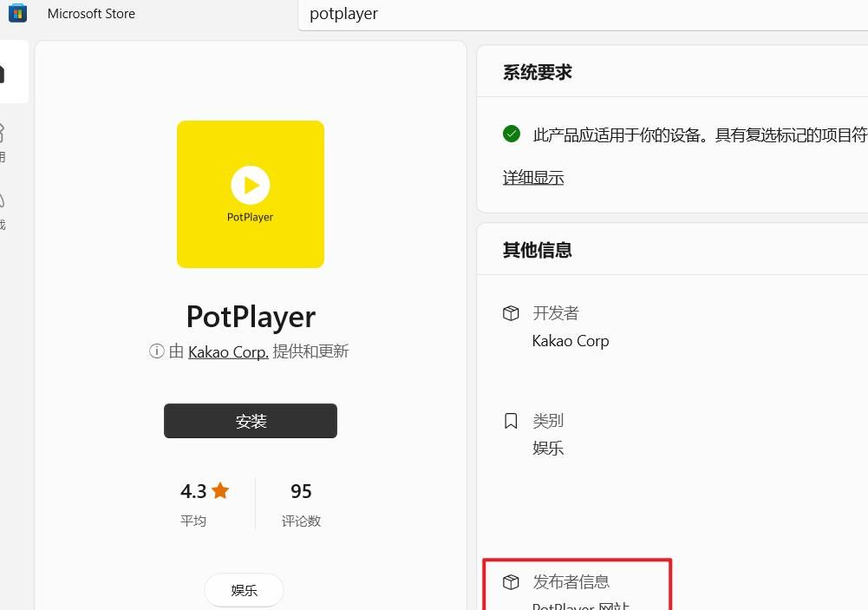The image size is (868, 610).
Task: Click the 系统要求 section heading
Action: click(x=537, y=73)
